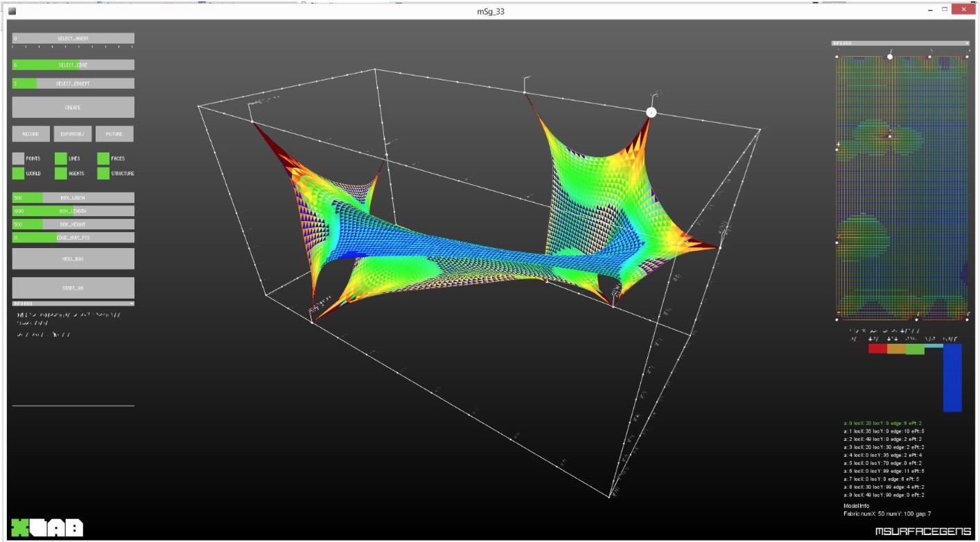
Task: Adjust the SELECT_AGENT slider
Action: point(73,38)
